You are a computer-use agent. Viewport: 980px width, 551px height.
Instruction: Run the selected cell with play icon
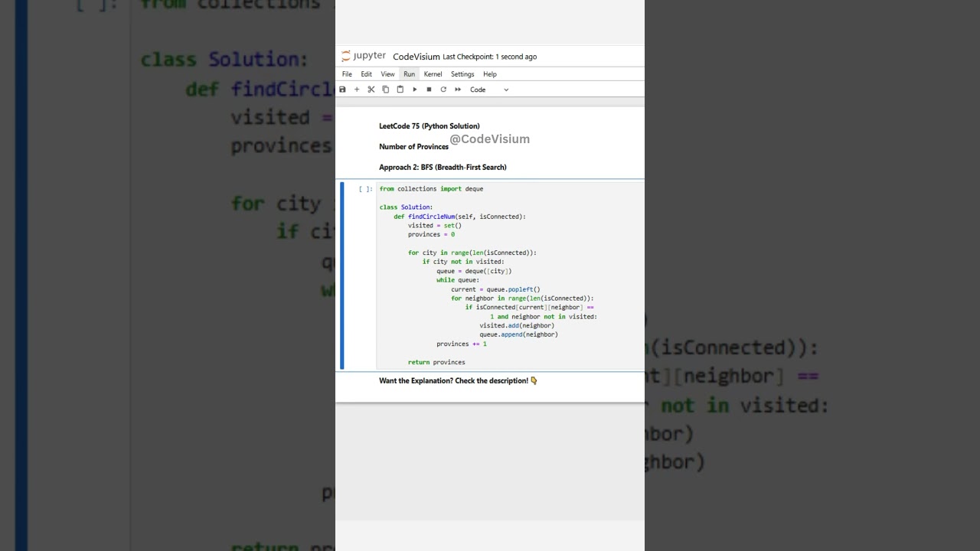coord(414,90)
